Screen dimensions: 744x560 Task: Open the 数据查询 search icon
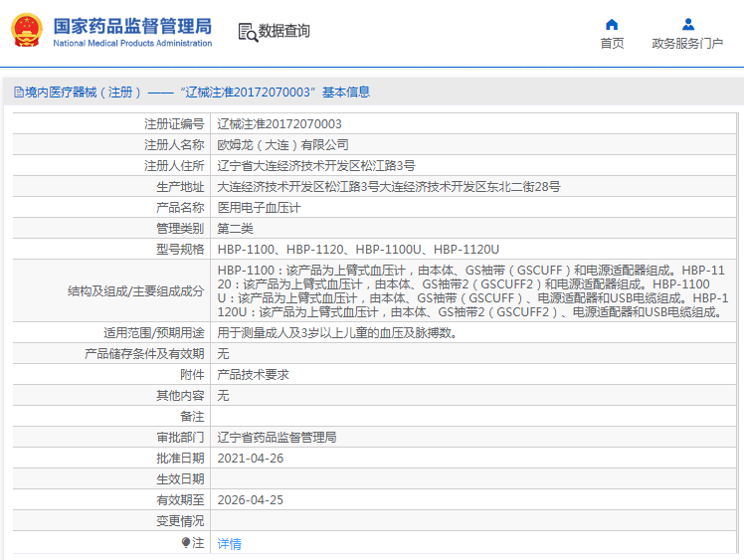pyautogui.click(x=248, y=32)
